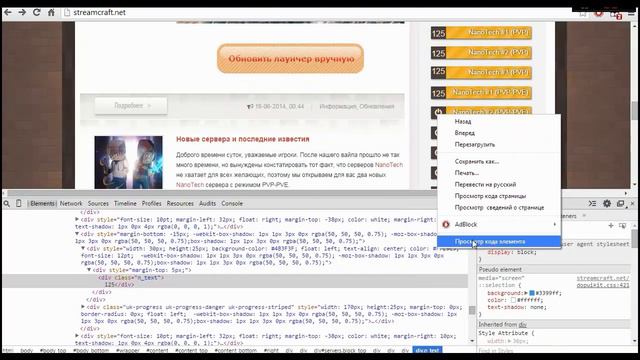
Task: Switch to the Timeline tab
Action: coord(125,203)
